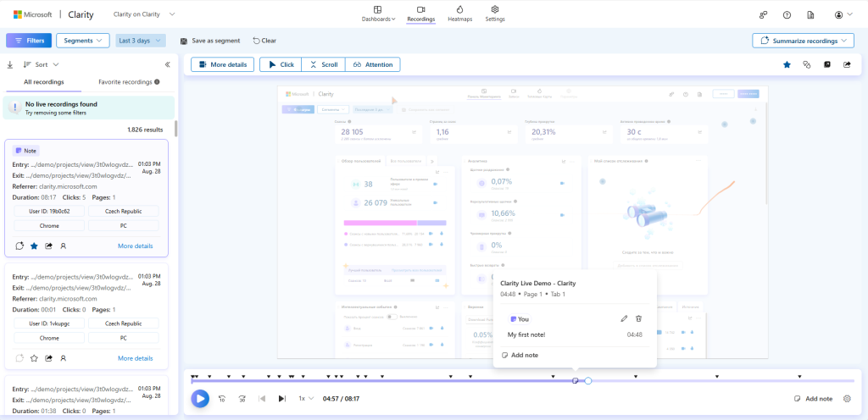Click the user icon on the first recording card

tap(63, 246)
